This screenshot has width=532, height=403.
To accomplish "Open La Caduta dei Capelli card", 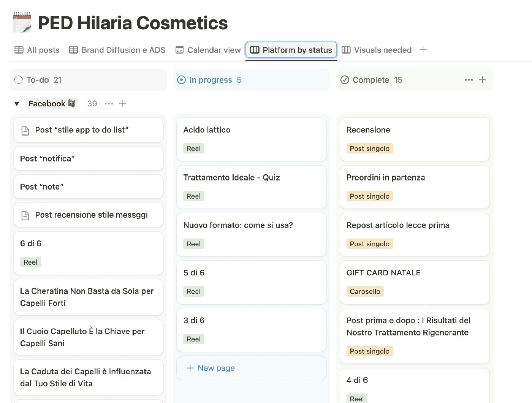I will [x=88, y=378].
